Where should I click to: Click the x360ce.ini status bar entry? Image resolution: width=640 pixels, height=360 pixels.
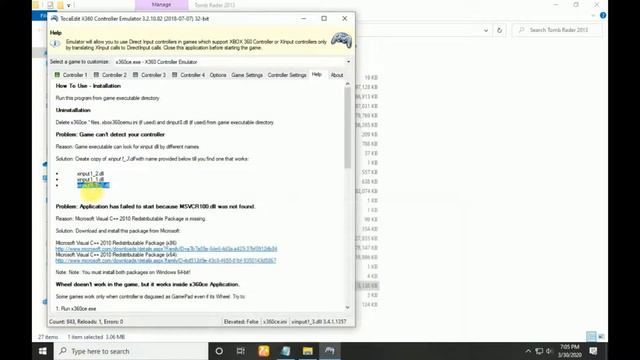tap(275, 322)
